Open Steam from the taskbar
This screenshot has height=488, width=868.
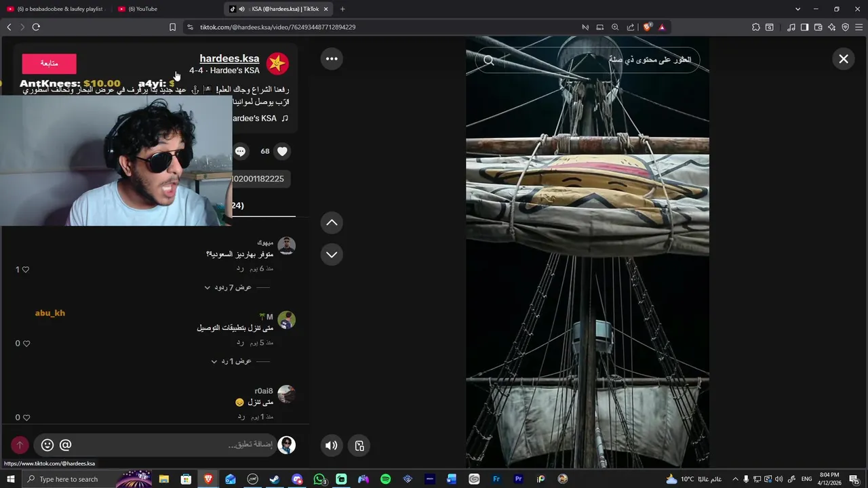click(x=275, y=479)
